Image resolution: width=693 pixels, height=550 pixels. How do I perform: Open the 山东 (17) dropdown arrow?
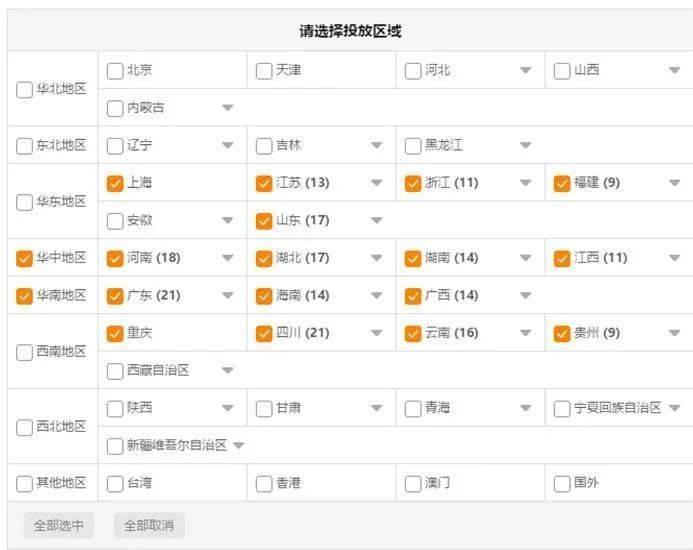pyautogui.click(x=376, y=221)
